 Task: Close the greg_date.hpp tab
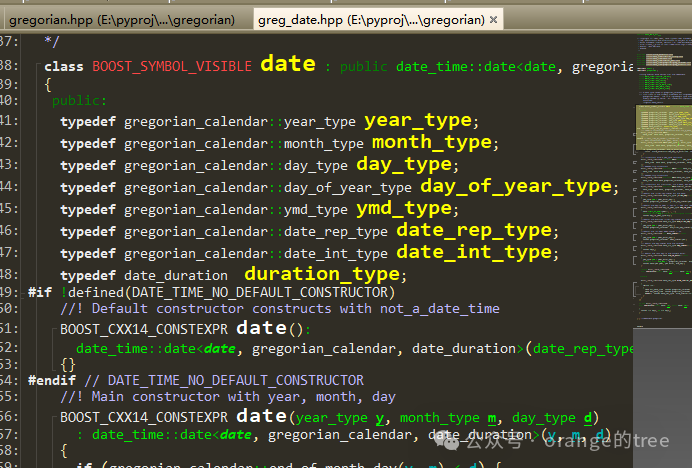493,20
